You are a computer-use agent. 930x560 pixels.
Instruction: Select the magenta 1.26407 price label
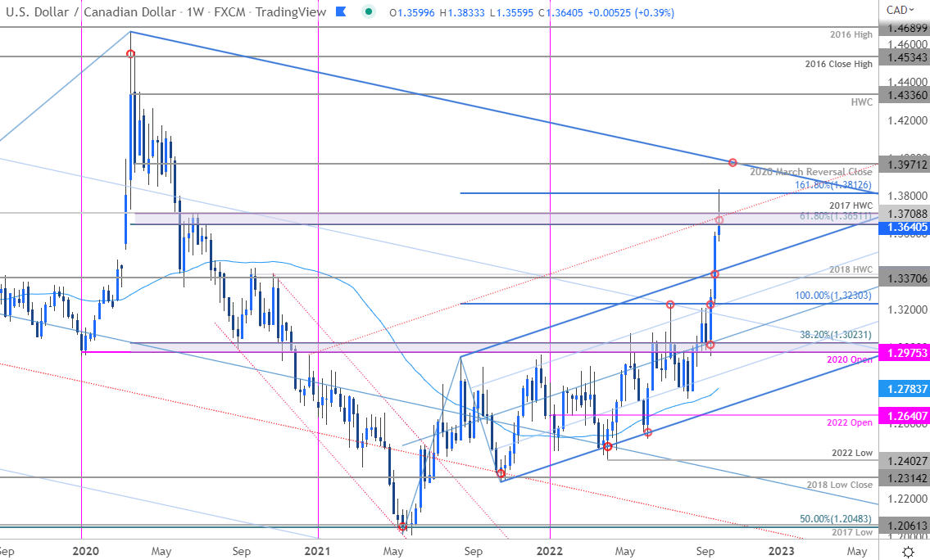pos(904,415)
